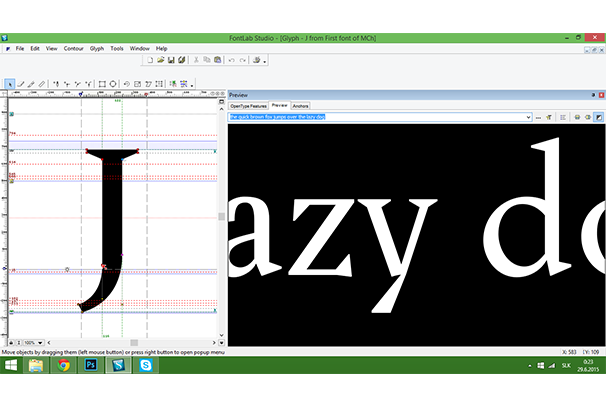
Task: Switch to the Anchors tab
Action: coord(301,105)
